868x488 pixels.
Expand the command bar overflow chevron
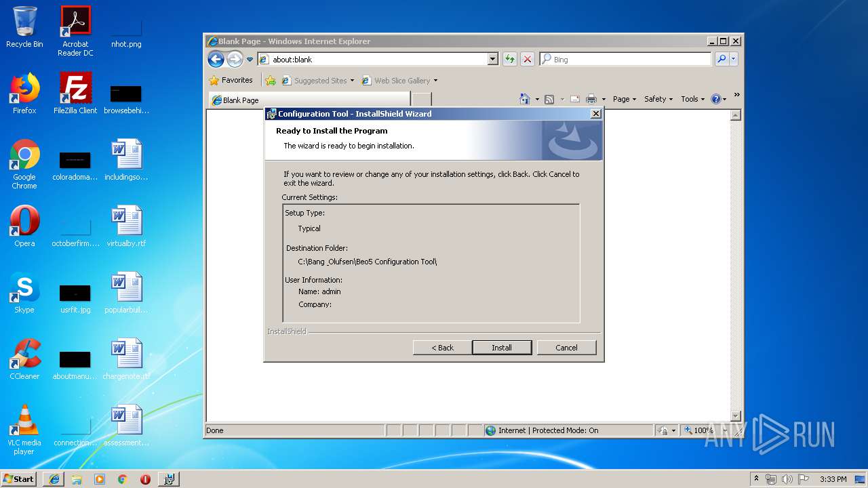[x=736, y=96]
